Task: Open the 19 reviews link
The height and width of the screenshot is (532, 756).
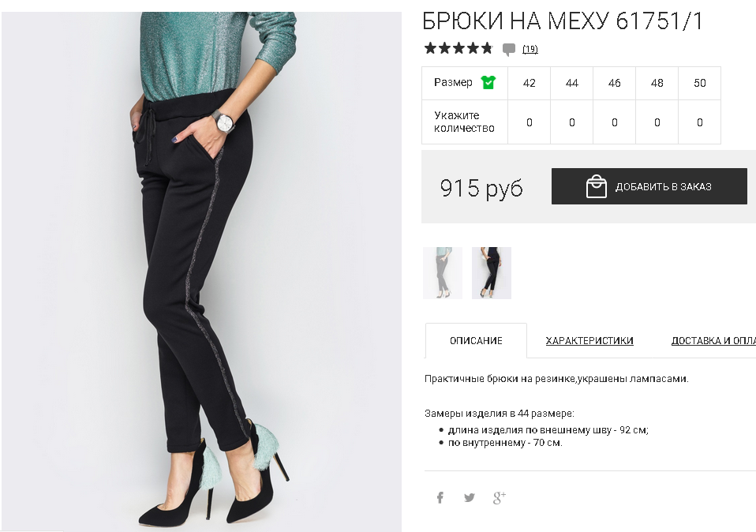Action: pos(530,49)
